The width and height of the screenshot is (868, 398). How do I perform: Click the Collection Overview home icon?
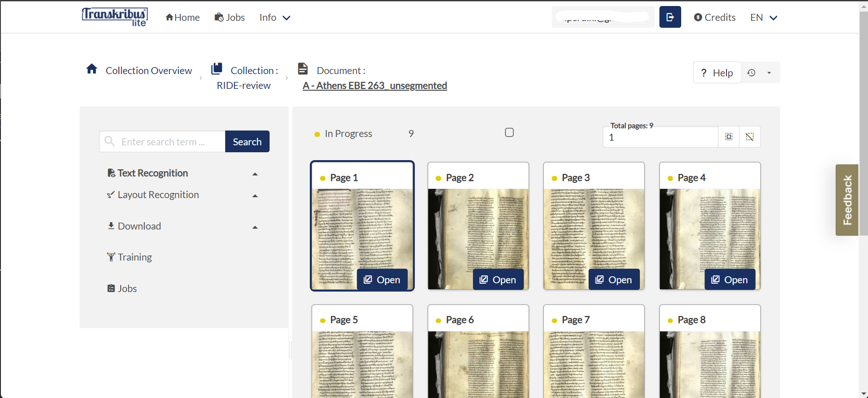pos(92,69)
